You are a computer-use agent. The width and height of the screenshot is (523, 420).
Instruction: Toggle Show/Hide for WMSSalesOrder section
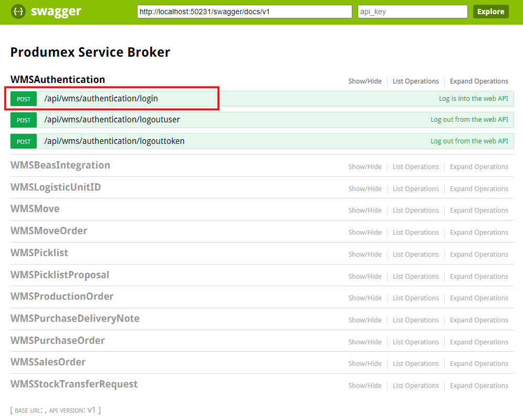tap(365, 364)
